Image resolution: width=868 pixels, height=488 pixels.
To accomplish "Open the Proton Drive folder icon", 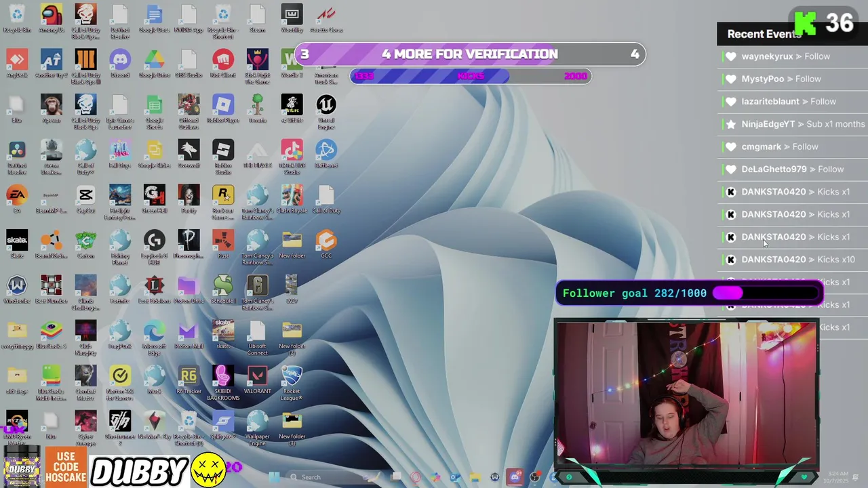I will pos(189,289).
